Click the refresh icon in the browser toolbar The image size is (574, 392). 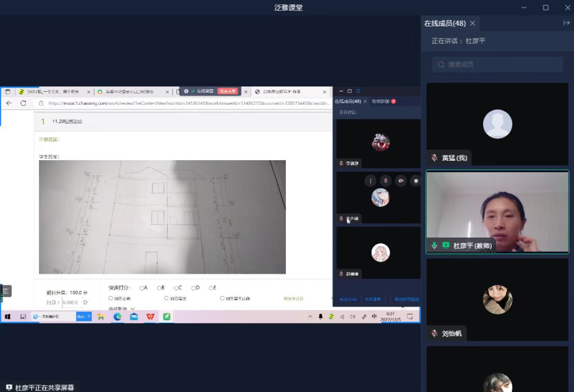[23, 103]
